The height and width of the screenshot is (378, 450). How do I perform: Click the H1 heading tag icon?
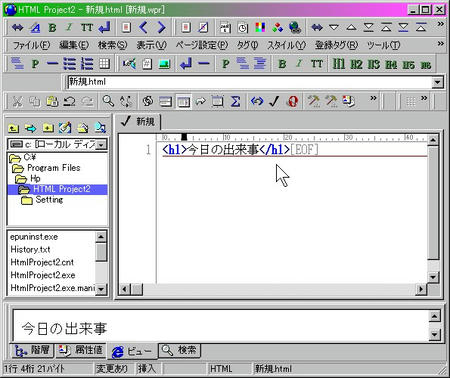pyautogui.click(x=338, y=64)
